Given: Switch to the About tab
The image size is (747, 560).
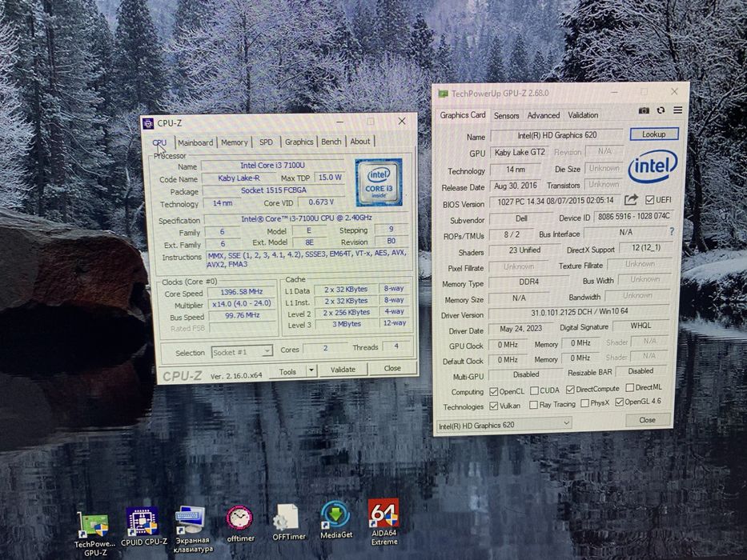Looking at the screenshot, I should click(360, 141).
